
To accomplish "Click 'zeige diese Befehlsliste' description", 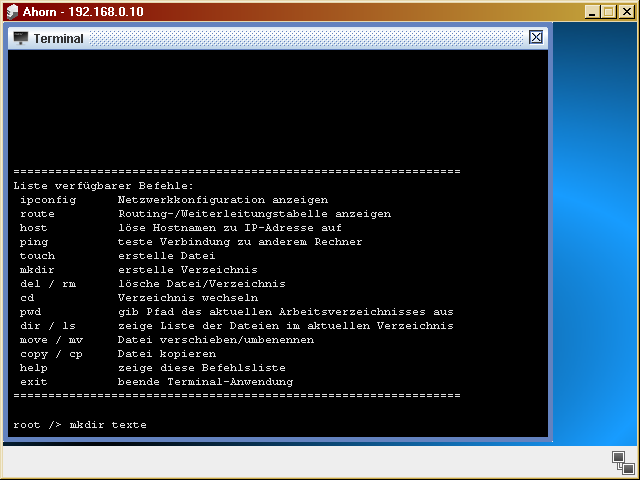I will point(202,368).
